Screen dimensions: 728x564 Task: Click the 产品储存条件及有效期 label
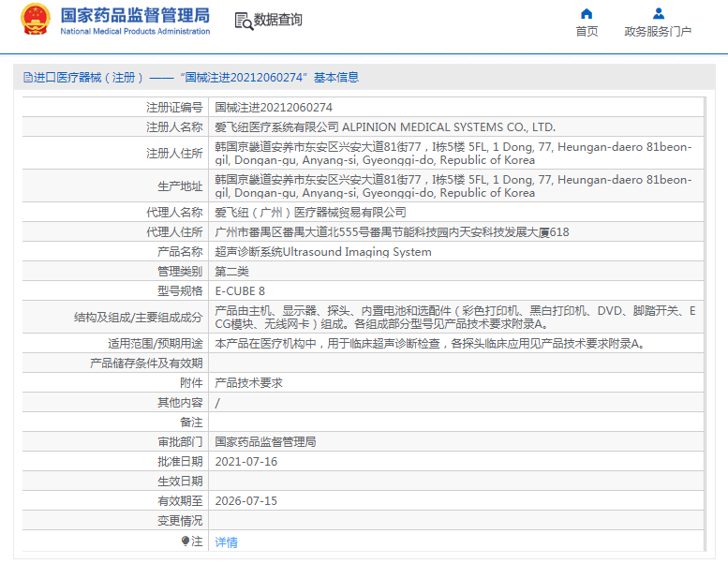pyautogui.click(x=146, y=364)
